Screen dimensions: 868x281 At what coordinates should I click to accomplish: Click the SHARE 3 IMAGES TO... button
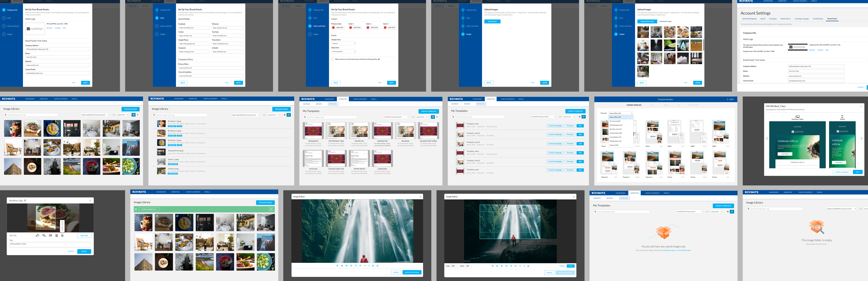click(149, 209)
